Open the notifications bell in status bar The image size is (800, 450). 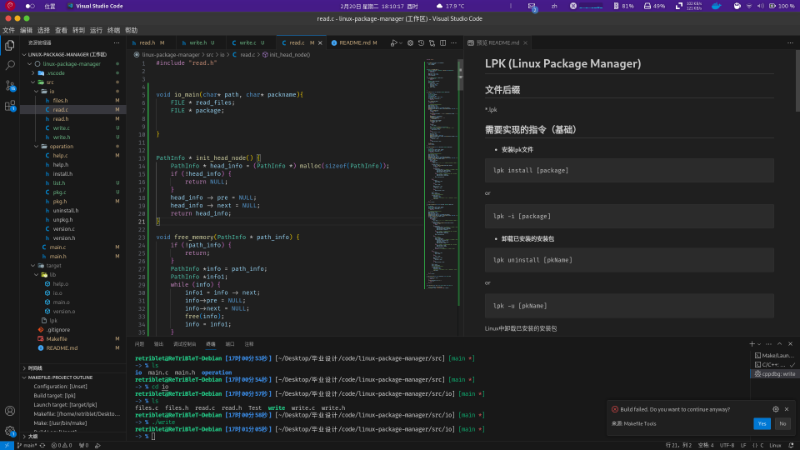pyautogui.click(x=791, y=445)
